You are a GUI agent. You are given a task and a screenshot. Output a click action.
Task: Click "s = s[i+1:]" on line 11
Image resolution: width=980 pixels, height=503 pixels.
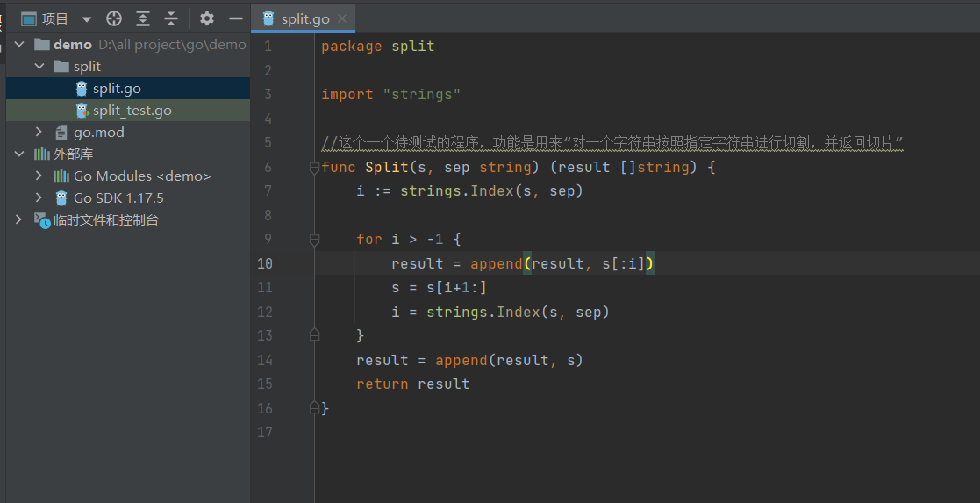click(439, 288)
